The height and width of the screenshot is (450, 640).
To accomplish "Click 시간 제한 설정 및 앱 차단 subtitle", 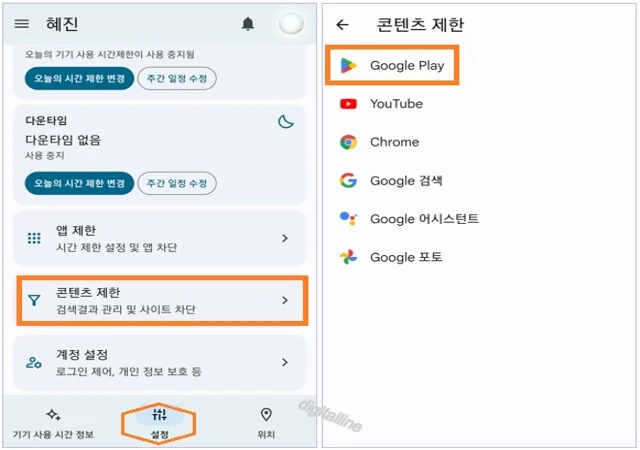I will pyautogui.click(x=117, y=247).
